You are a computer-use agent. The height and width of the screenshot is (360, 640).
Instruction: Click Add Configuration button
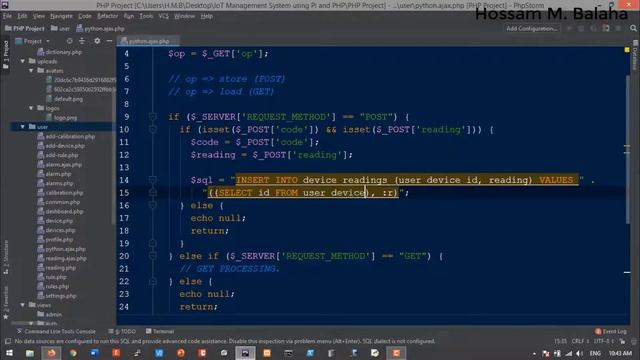(531, 28)
